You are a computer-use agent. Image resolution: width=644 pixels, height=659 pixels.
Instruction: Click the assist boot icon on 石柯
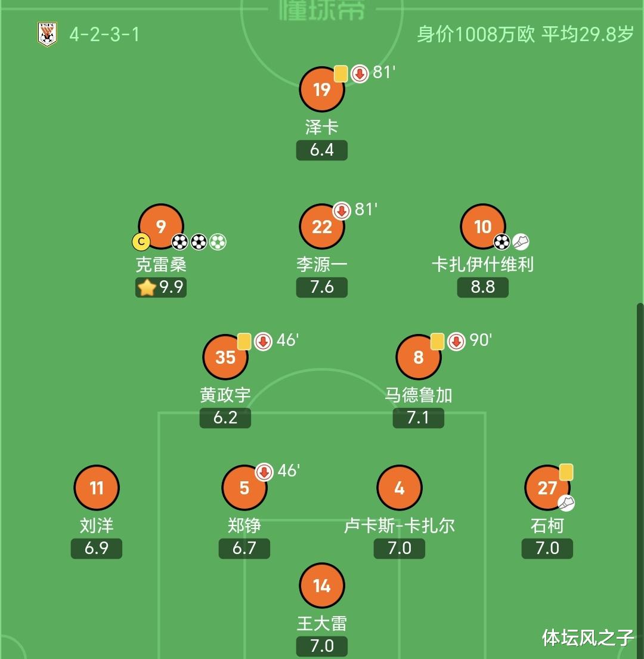pos(566,503)
